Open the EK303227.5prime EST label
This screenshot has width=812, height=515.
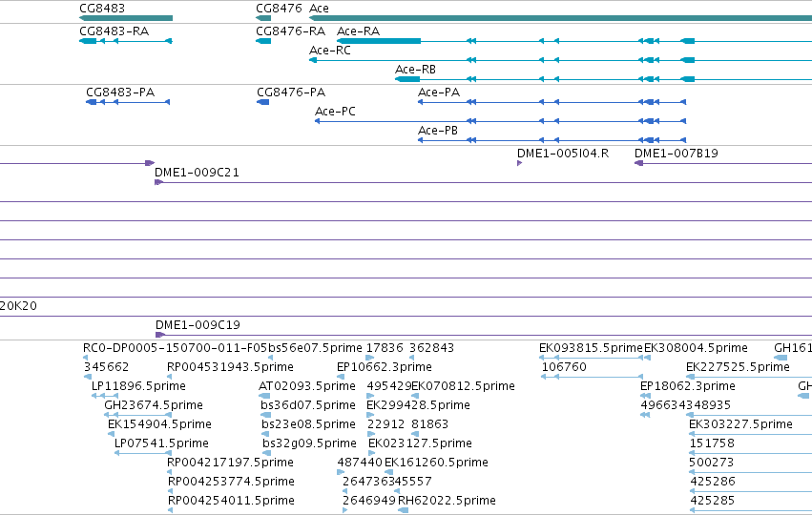coord(740,424)
